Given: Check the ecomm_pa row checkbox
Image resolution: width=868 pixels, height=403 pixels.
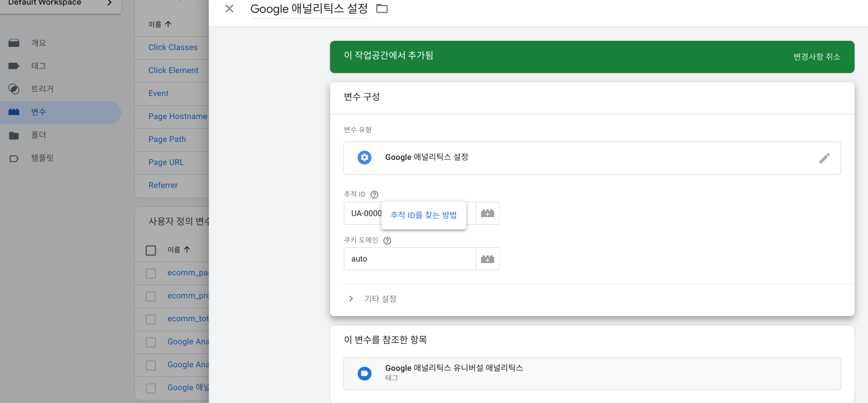Looking at the screenshot, I should coord(151,273).
